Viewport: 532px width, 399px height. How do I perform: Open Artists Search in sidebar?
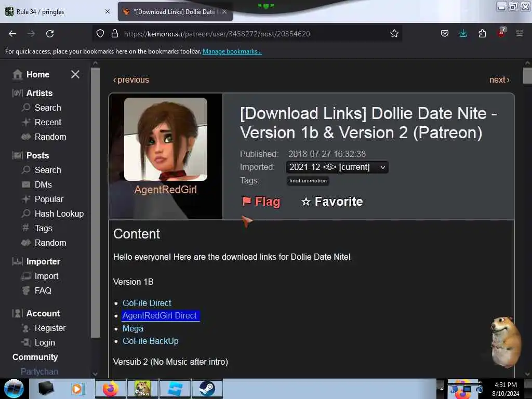48,108
